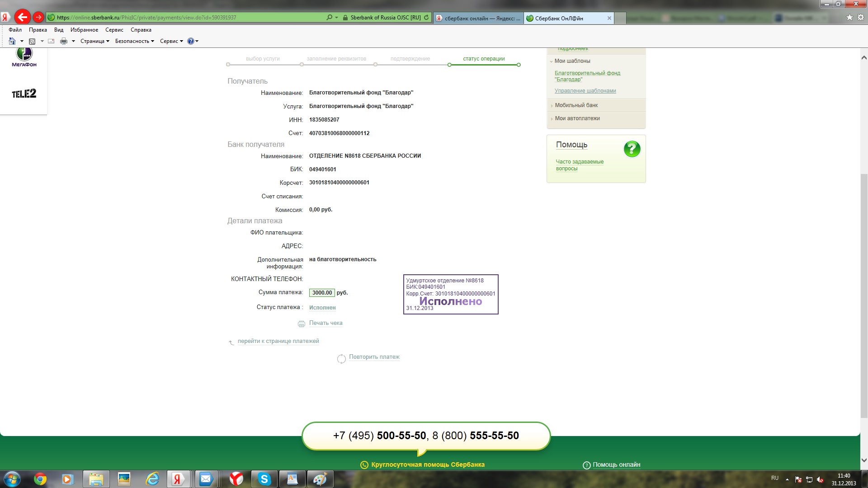Click the print toolbar icon
This screenshot has height=488, width=868.
coord(64,41)
